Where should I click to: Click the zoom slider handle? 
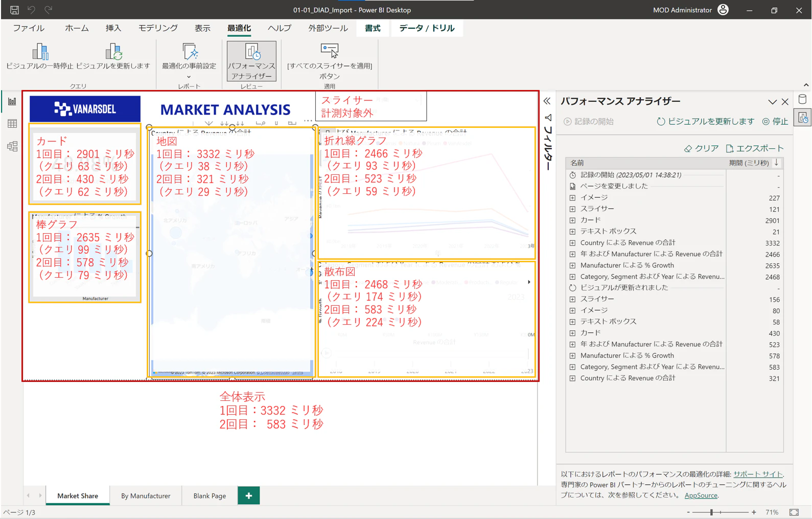[x=711, y=512]
